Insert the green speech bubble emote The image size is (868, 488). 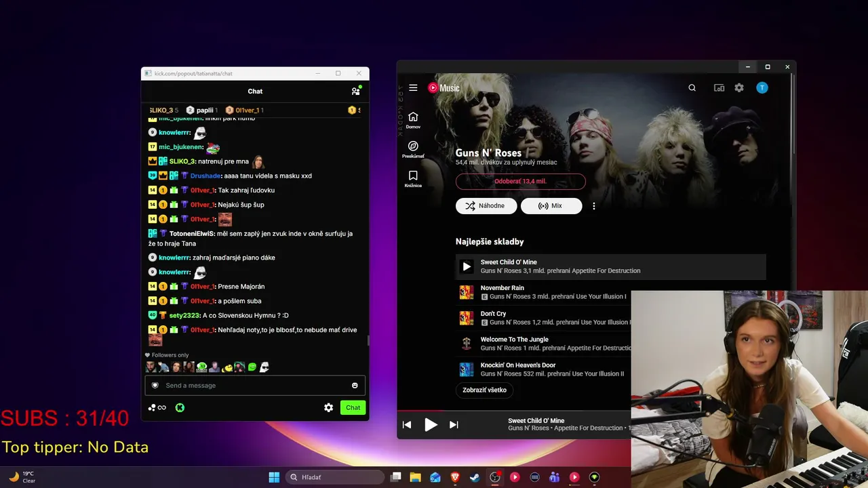252,367
